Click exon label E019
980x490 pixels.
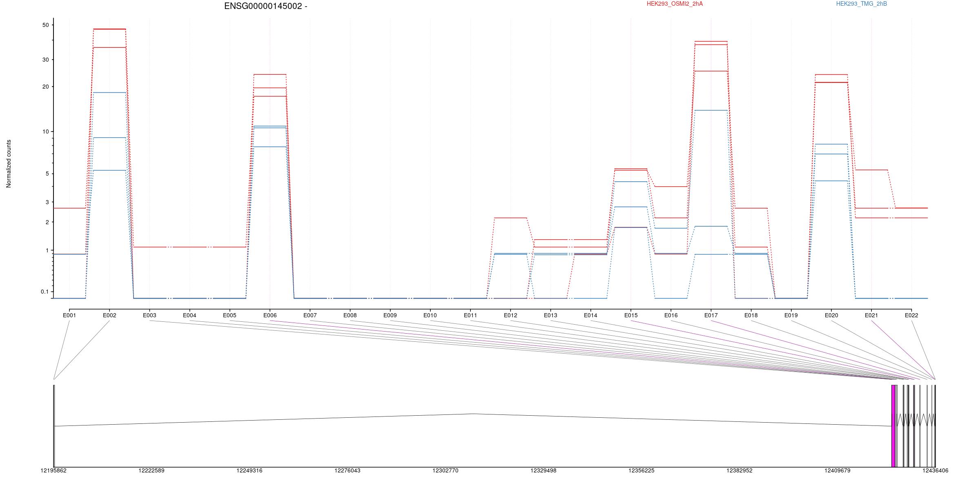(791, 315)
